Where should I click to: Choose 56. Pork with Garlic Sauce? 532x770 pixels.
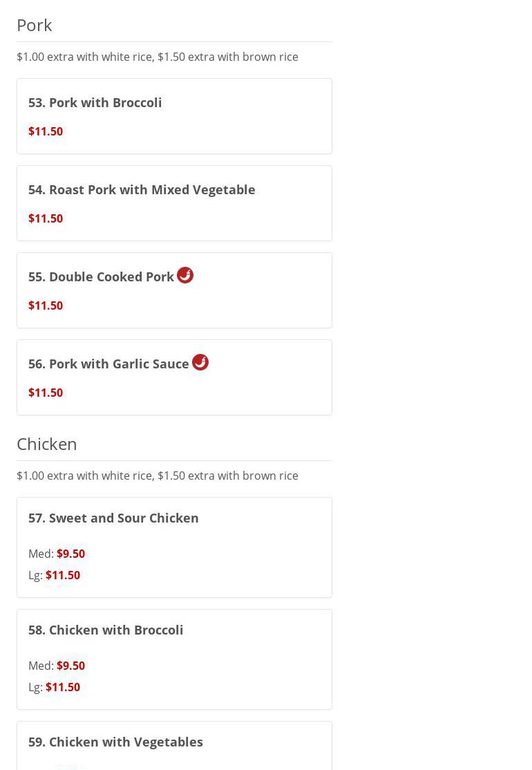pos(108,364)
